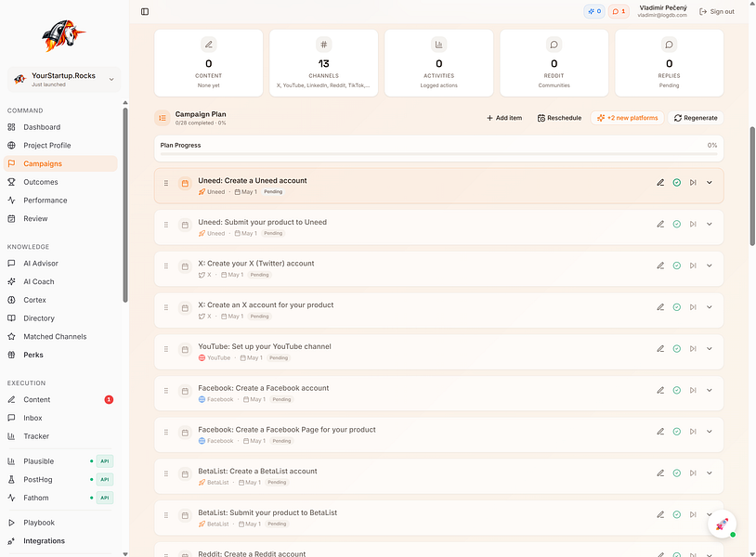Click the Sign out link
Viewport: 756px width, 557px height.
click(x=717, y=11)
